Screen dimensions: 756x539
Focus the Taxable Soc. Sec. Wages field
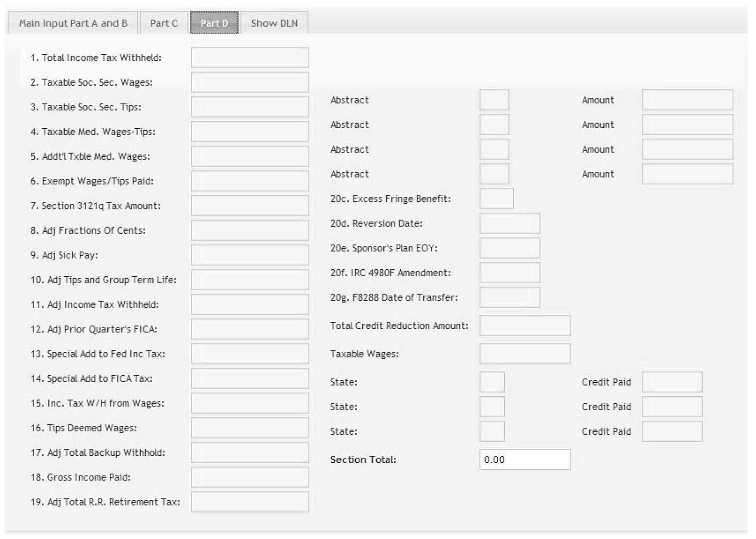pos(250,82)
